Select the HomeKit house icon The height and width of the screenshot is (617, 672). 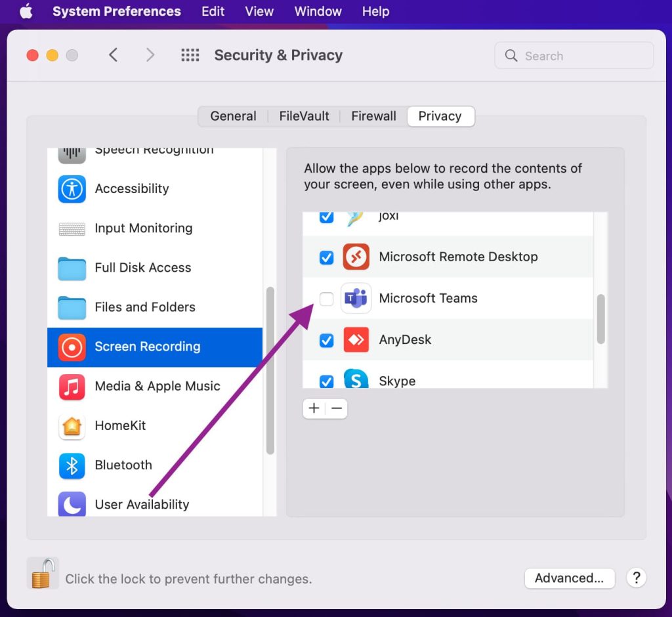tap(72, 426)
